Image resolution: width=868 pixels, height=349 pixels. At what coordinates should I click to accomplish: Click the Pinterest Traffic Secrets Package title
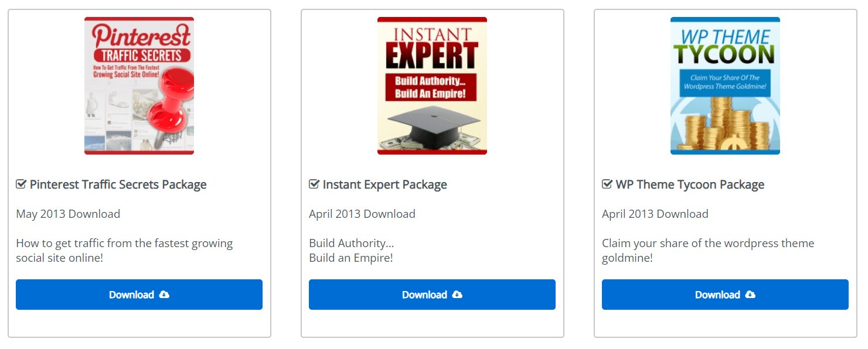(118, 184)
